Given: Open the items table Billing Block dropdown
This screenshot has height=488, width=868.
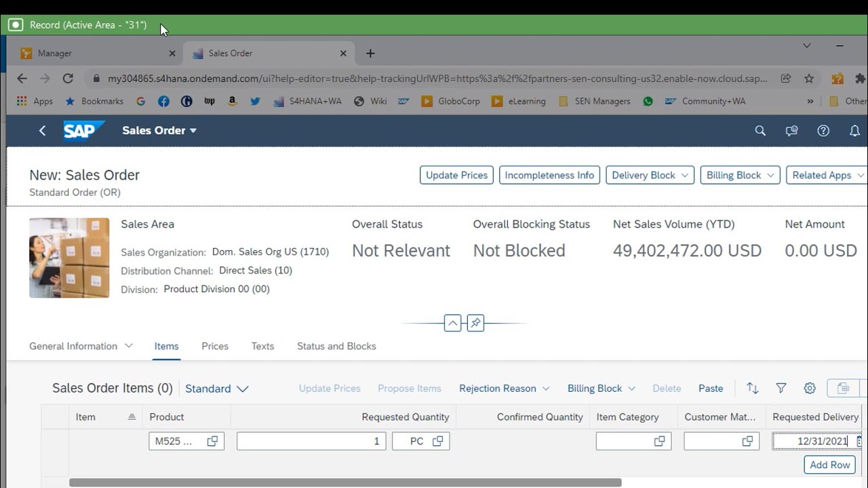Looking at the screenshot, I should pos(601,388).
